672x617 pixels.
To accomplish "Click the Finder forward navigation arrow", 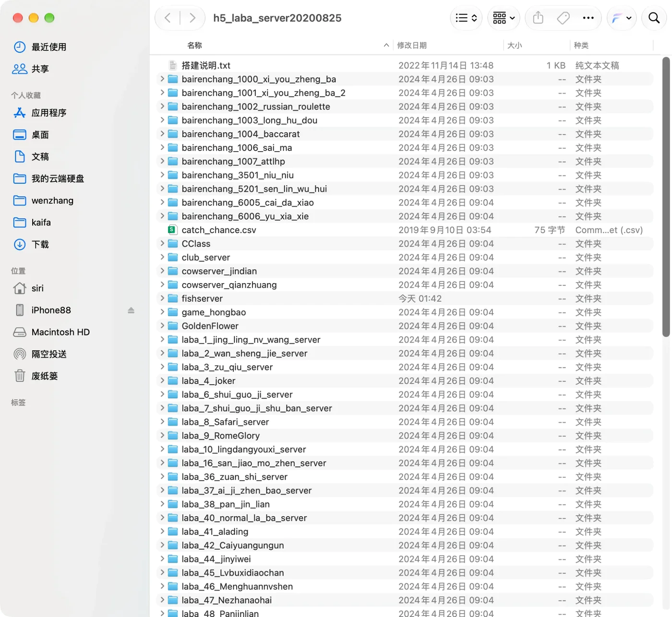I will tap(192, 18).
